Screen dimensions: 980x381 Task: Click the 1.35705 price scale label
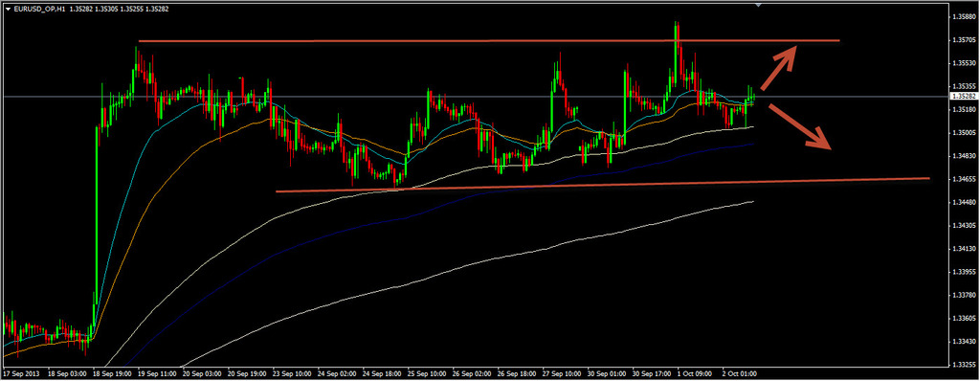pyautogui.click(x=963, y=40)
